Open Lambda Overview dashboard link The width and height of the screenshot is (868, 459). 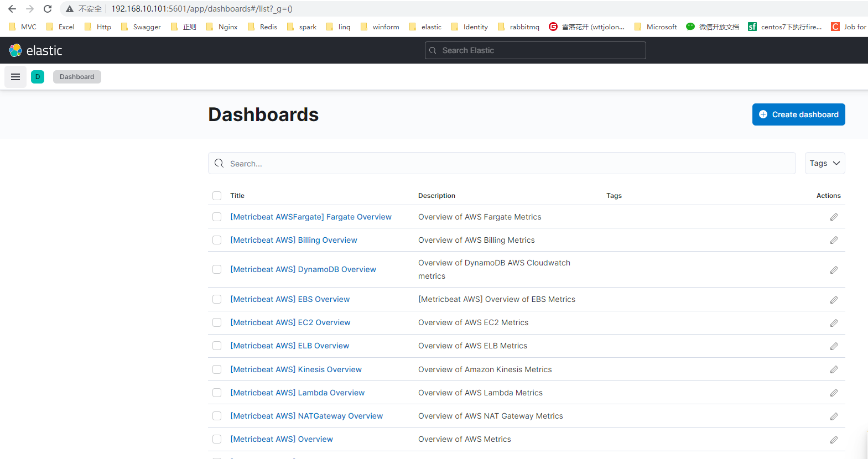[298, 393]
